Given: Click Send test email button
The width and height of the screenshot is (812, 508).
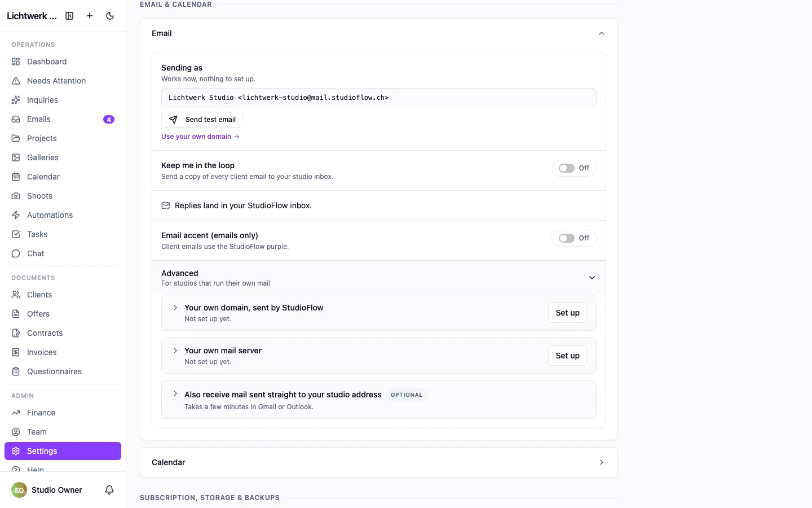Looking at the screenshot, I should coord(202,120).
